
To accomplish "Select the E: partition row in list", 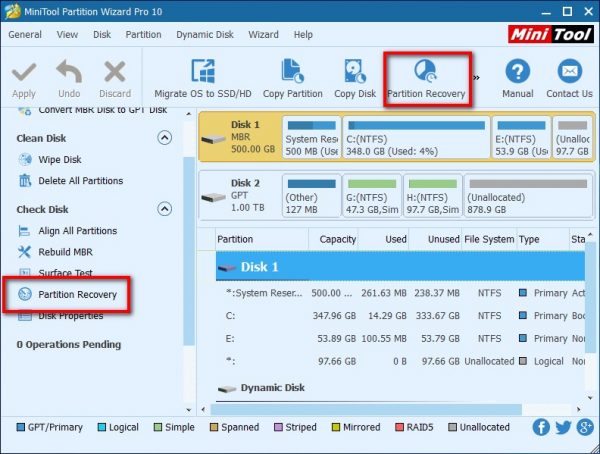I will click(x=400, y=339).
